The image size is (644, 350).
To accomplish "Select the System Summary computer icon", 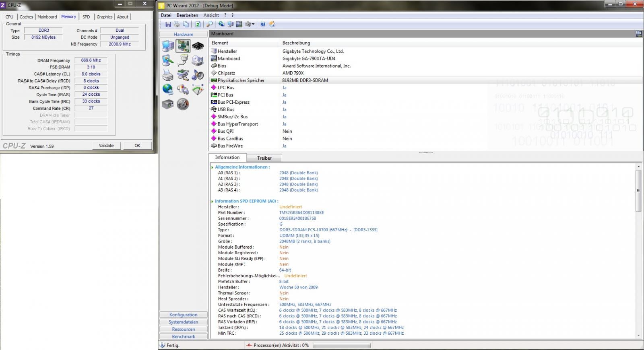I will 168,46.
